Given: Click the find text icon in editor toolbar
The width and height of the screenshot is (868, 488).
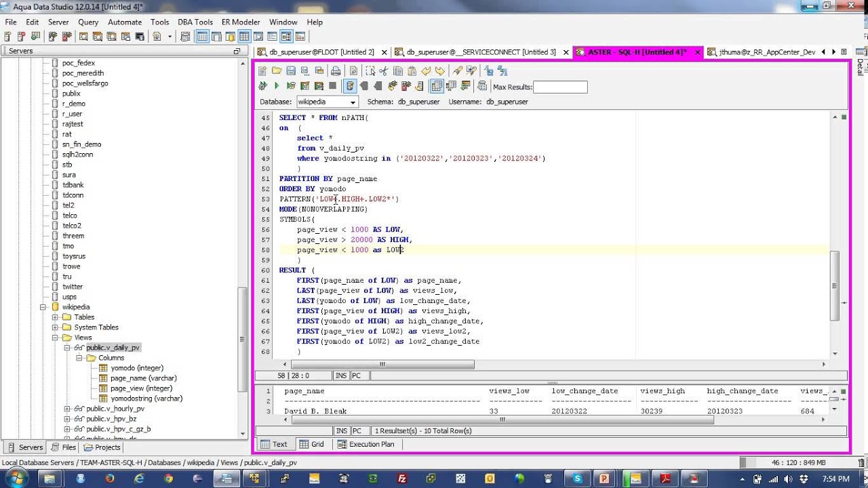Looking at the screenshot, I should [x=457, y=70].
